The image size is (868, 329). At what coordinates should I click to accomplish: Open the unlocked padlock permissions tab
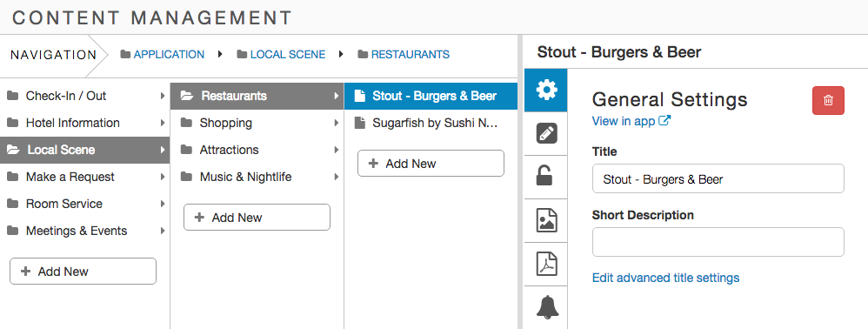546,178
